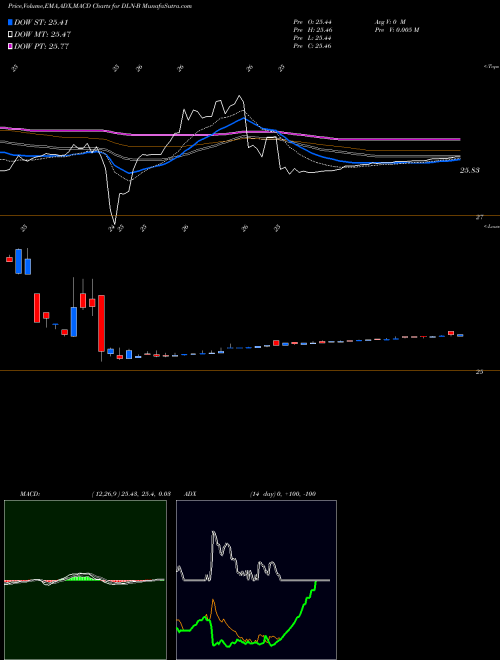Click the ADX parameters '(14 day) 0, +100, -100'

pyautogui.click(x=283, y=494)
